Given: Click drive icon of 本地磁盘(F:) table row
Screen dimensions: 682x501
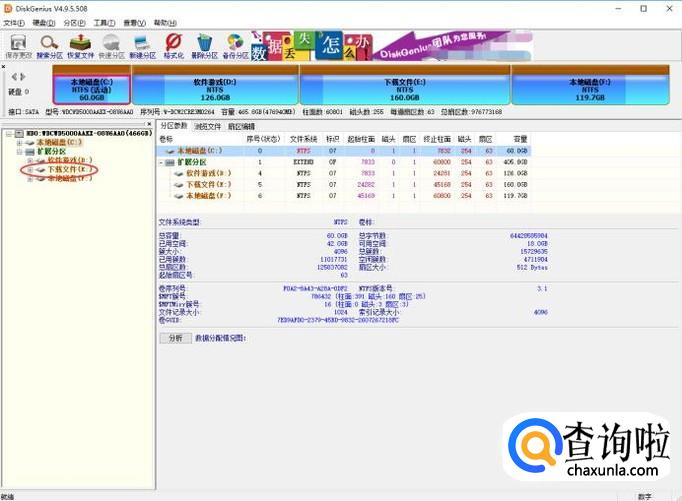Looking at the screenshot, I should pyautogui.click(x=179, y=196).
